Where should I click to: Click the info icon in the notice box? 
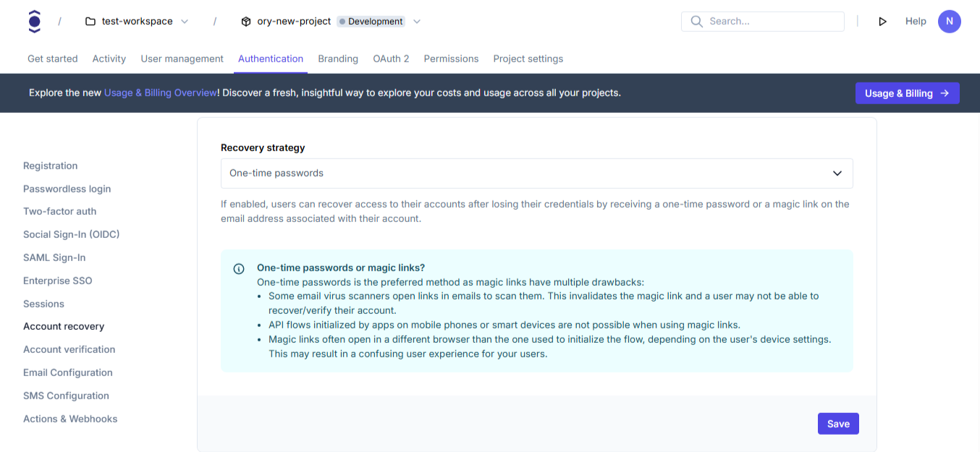tap(239, 269)
